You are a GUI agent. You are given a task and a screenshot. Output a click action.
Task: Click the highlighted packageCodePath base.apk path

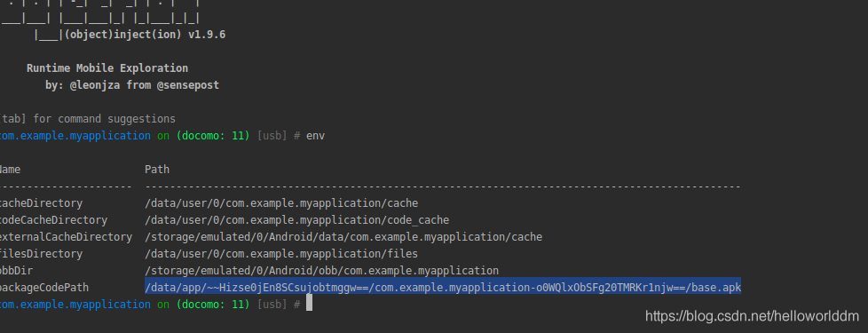pos(443,287)
